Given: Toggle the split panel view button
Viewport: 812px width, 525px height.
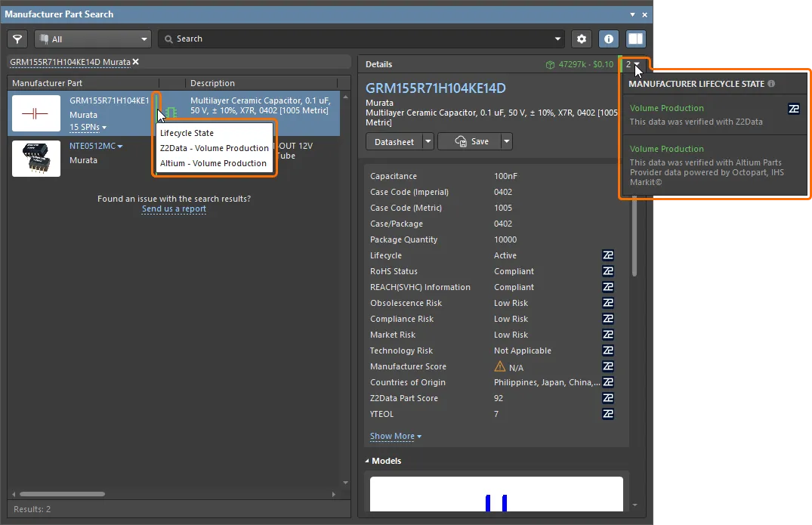Looking at the screenshot, I should coord(636,39).
